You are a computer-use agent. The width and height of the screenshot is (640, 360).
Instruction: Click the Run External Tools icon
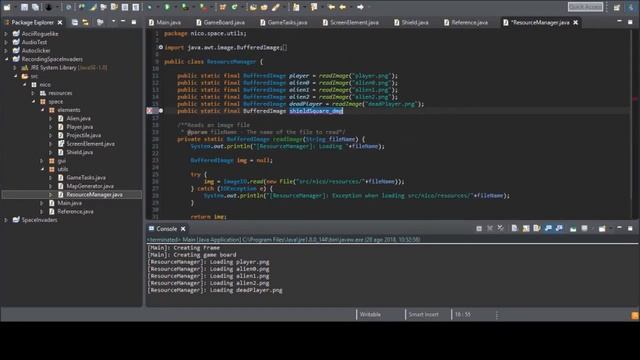pos(203,7)
